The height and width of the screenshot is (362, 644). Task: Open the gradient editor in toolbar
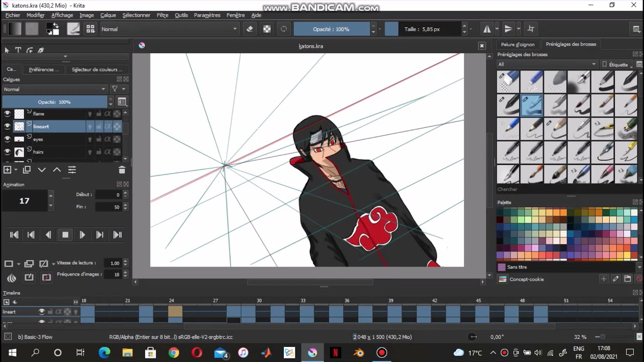click(x=15, y=29)
